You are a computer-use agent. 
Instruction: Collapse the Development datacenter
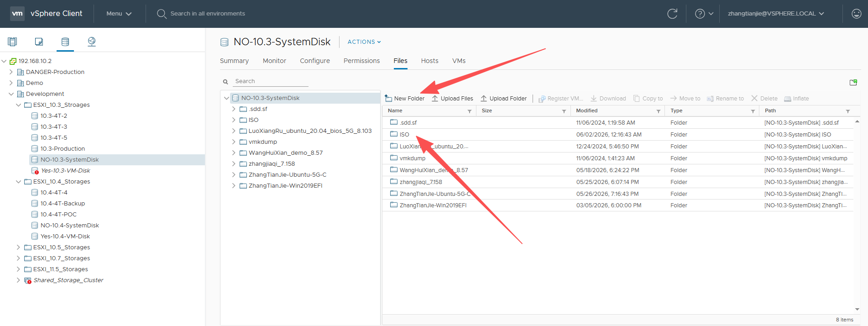(11, 94)
